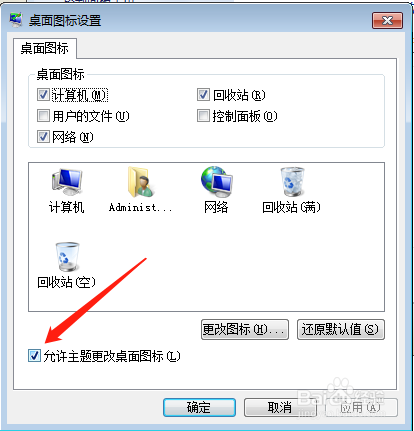Select the 回收站(满) full recycle bin icon
The width and height of the screenshot is (414, 431).
(292, 182)
